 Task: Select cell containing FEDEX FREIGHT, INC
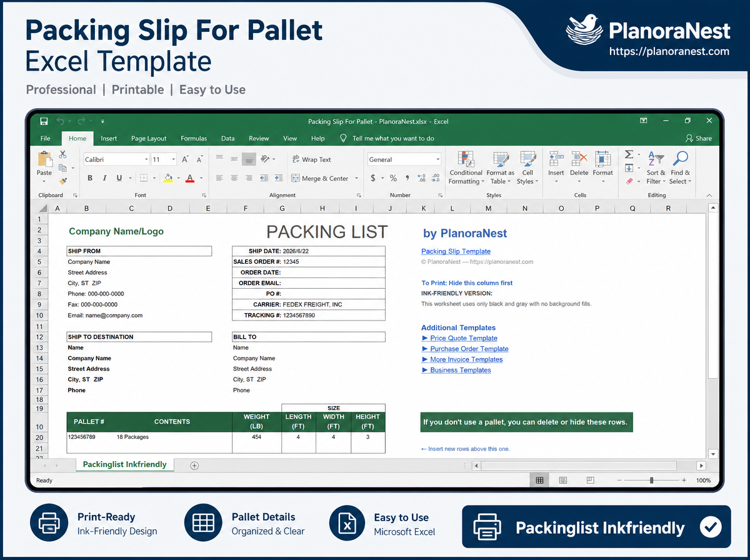tap(334, 304)
